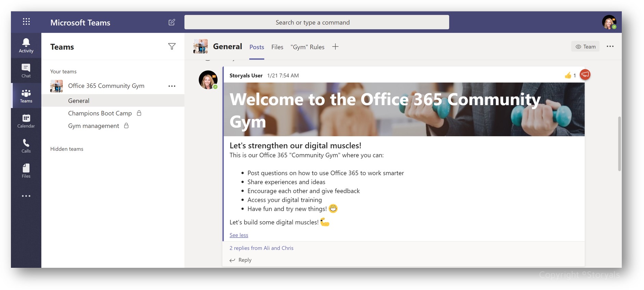This screenshot has width=644, height=290.
Task: Click heading "Let's strengthen our digital muscles!"
Action: pyautogui.click(x=296, y=146)
